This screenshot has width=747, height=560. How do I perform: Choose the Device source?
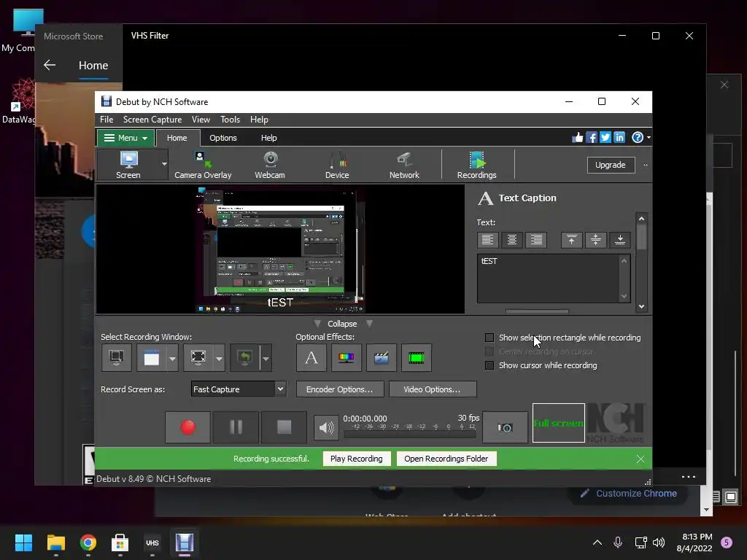pyautogui.click(x=337, y=165)
